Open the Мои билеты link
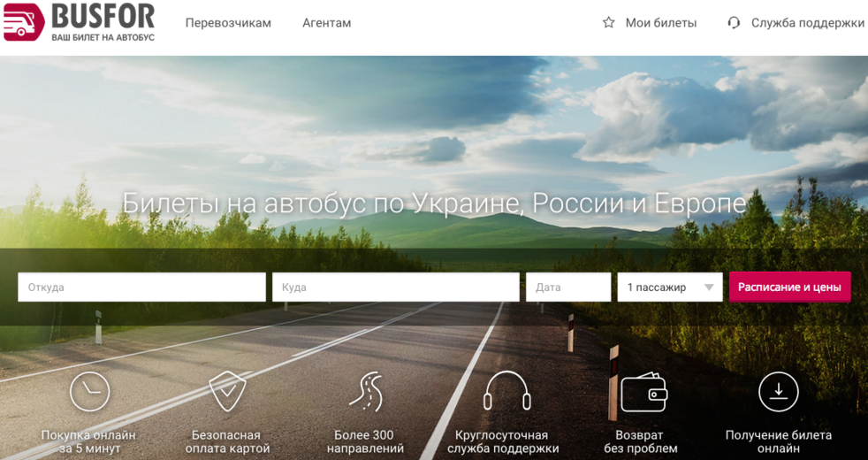This screenshot has width=868, height=460. (x=660, y=23)
